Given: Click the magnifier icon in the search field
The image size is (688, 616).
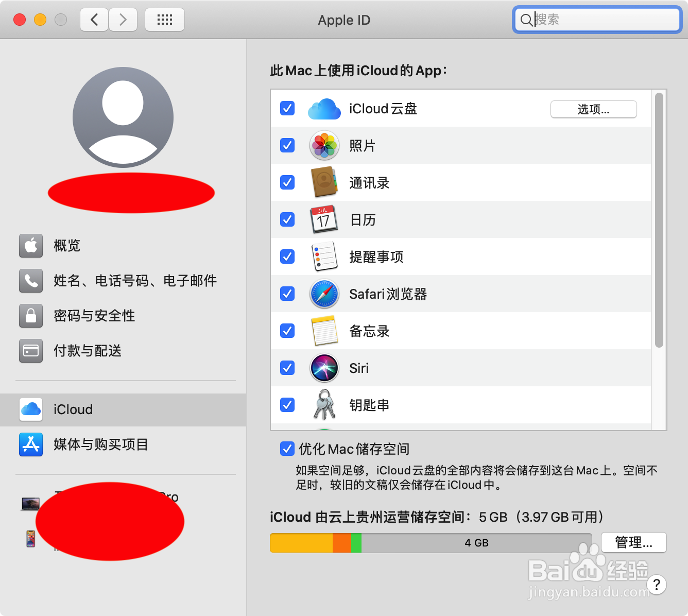Looking at the screenshot, I should pos(526,20).
